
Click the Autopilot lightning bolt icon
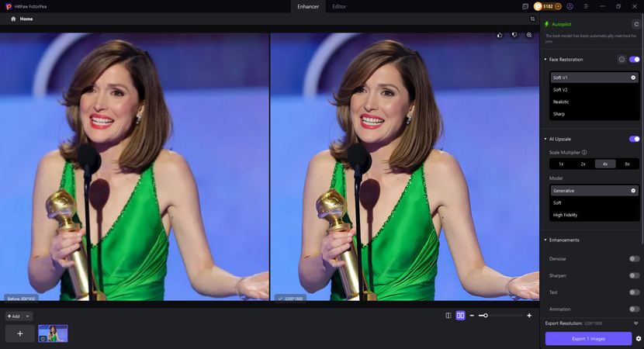point(547,24)
